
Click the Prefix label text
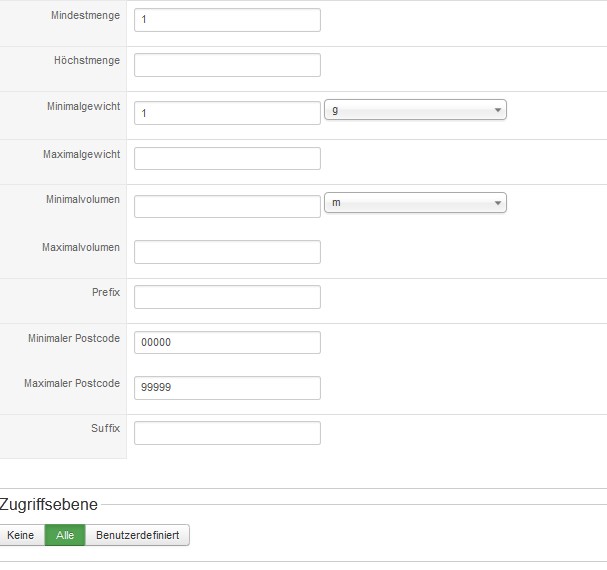click(x=105, y=293)
